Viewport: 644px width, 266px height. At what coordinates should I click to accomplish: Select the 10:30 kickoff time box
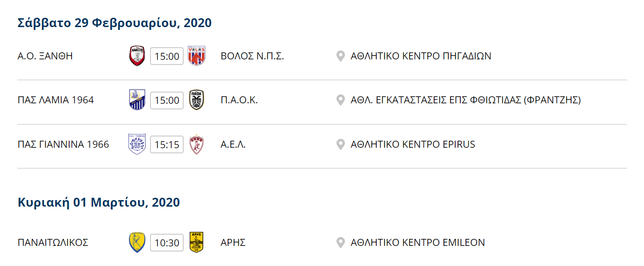click(167, 243)
